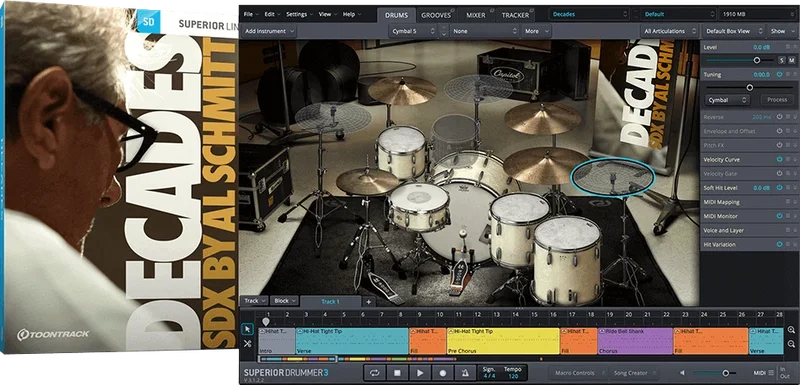This screenshot has height=385, width=800.
Task: Start playback with the play button
Action: coord(420,373)
